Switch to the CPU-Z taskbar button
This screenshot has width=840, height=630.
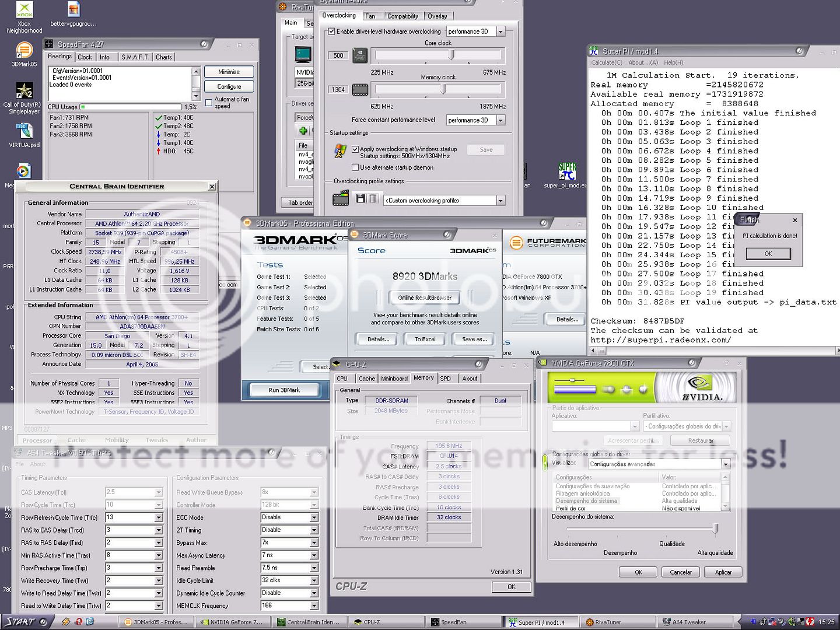tap(386, 622)
